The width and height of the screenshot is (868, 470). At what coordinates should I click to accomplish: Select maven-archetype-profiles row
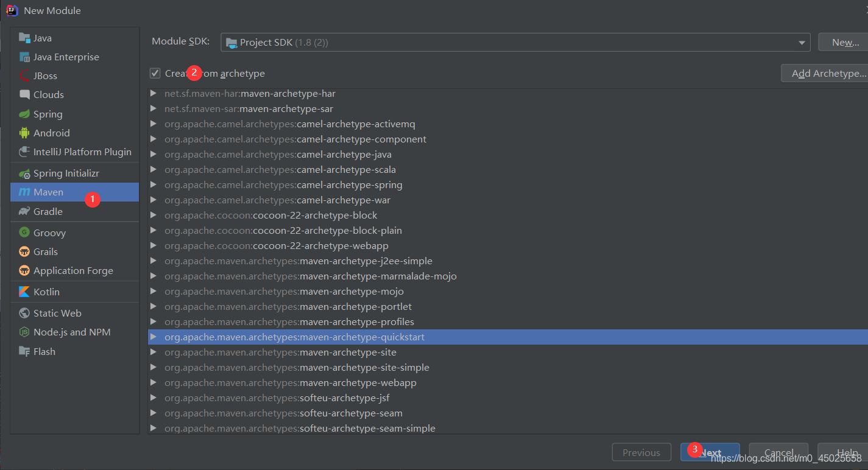coord(508,322)
